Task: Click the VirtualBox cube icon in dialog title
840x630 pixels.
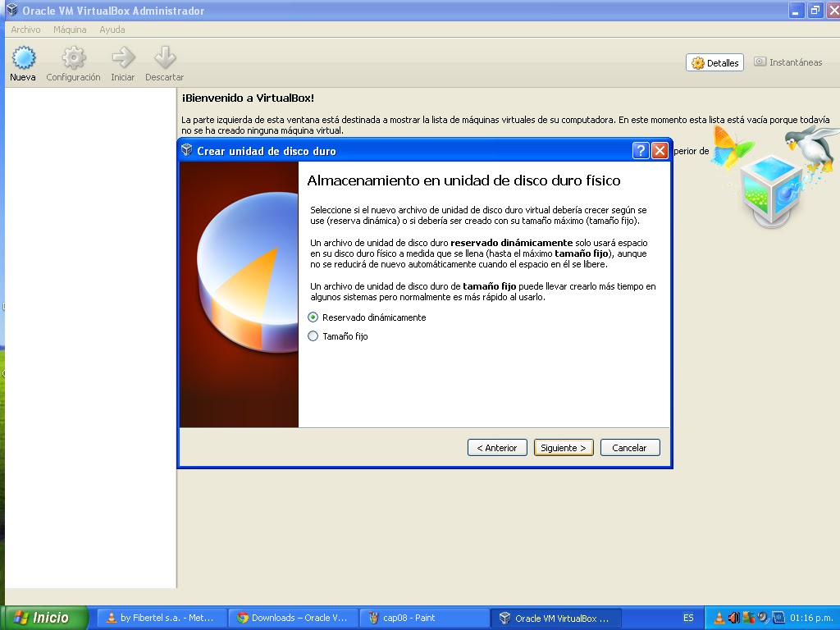Action: [186, 150]
